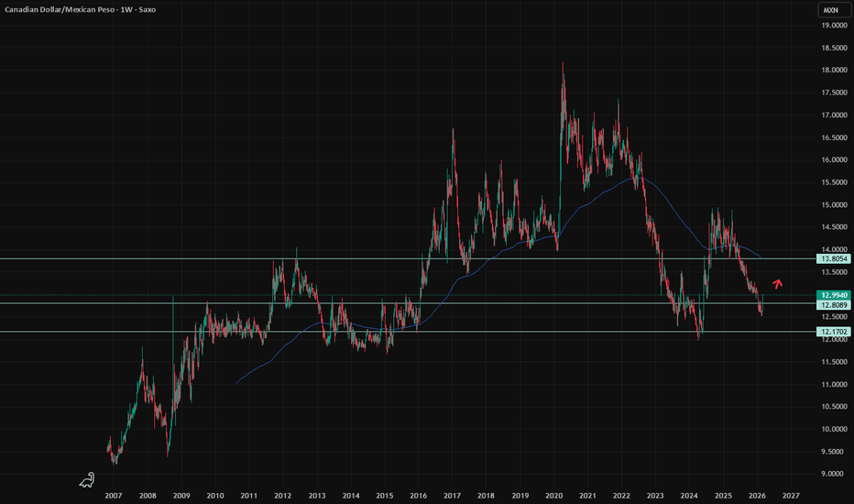The width and height of the screenshot is (854, 504).
Task: Click the 10.0000 price axis label
Action: point(834,429)
